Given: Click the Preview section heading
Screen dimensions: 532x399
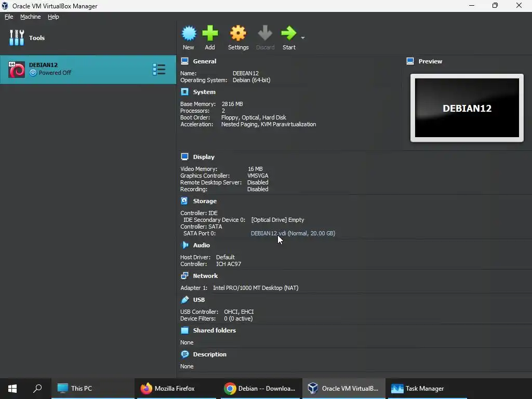Looking at the screenshot, I should (x=430, y=61).
